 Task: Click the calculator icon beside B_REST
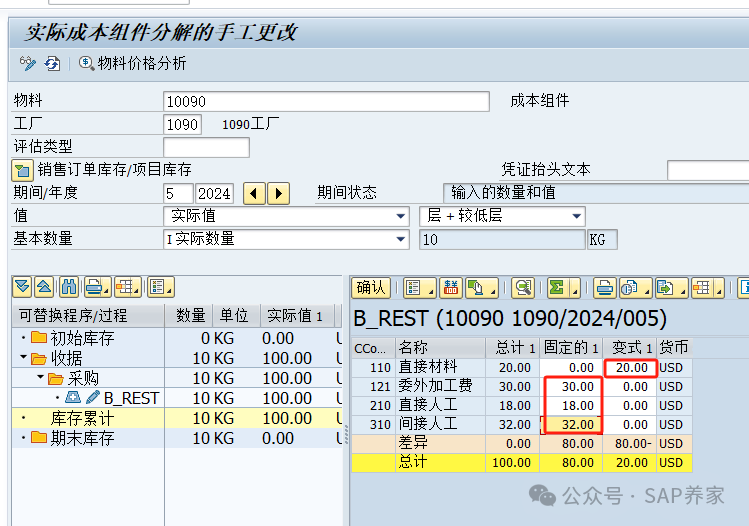click(73, 397)
